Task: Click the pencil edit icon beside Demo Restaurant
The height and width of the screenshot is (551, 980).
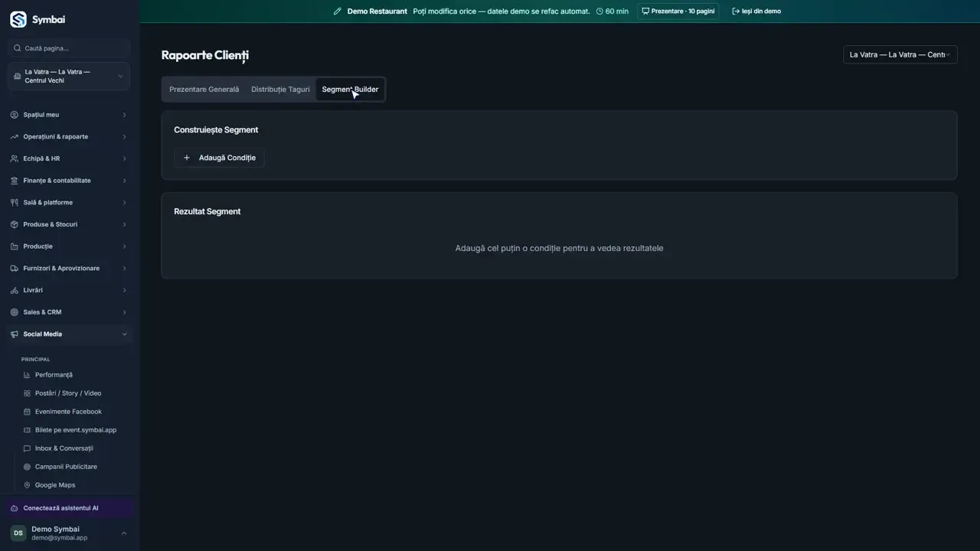Action: [x=338, y=11]
